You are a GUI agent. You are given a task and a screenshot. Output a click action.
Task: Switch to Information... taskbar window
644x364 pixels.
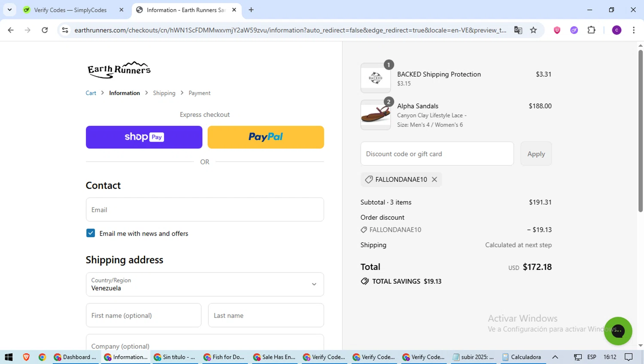tap(126, 357)
